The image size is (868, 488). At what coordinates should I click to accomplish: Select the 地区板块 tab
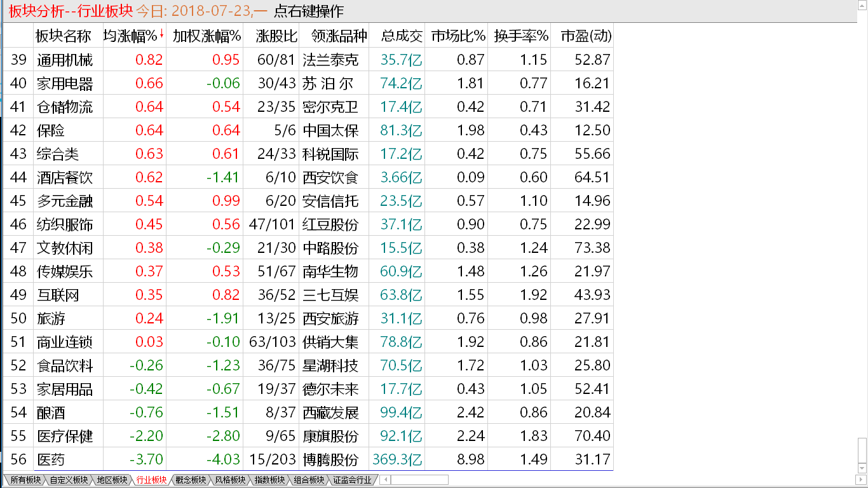pyautogui.click(x=112, y=480)
